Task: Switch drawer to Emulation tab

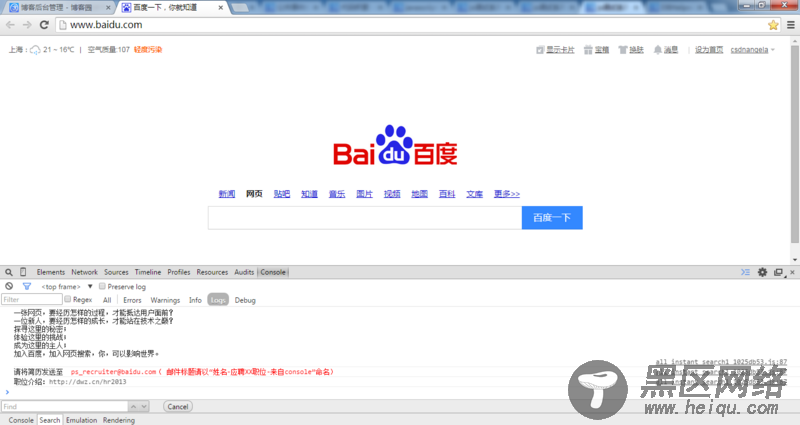Action: tap(81, 420)
